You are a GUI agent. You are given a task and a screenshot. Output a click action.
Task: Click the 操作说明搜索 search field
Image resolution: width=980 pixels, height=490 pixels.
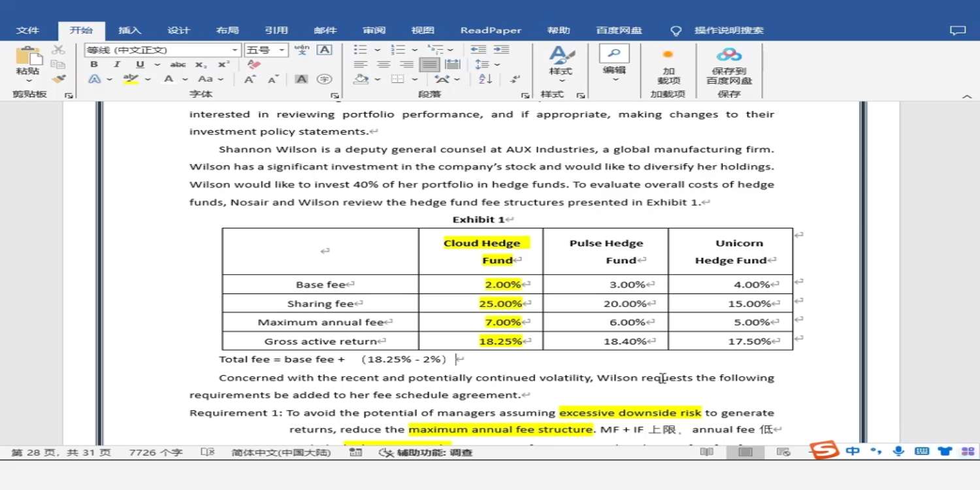click(x=728, y=30)
